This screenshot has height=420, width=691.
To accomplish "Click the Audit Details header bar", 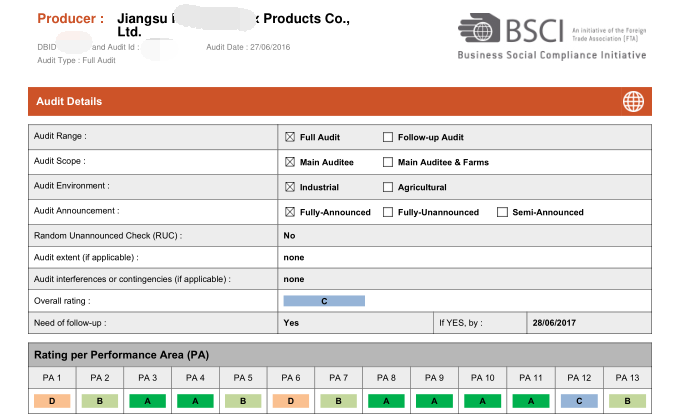I will coord(340,101).
